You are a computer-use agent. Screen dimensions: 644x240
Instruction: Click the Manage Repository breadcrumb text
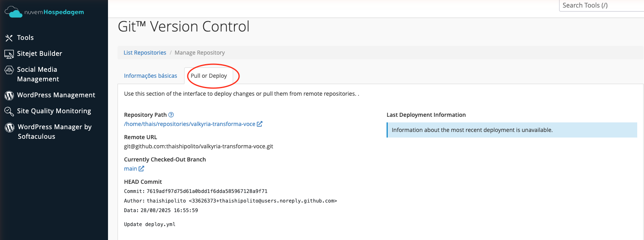pos(200,53)
